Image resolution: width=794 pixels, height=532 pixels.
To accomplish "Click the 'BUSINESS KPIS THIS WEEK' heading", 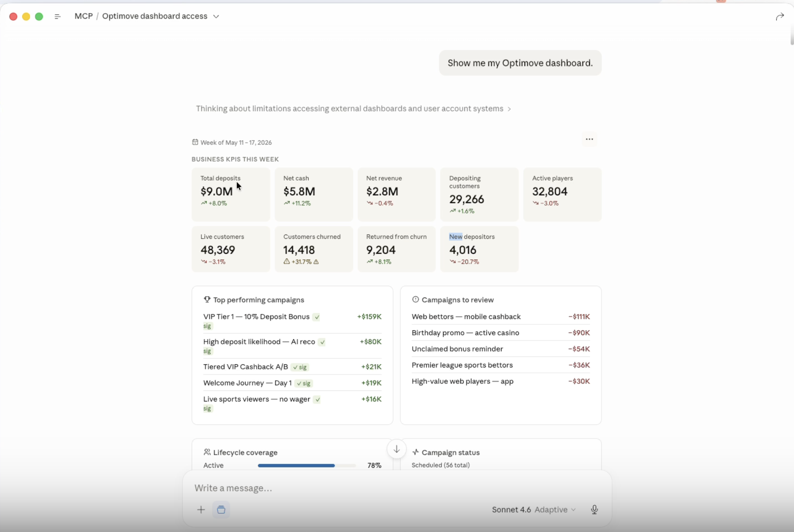I will pos(235,159).
